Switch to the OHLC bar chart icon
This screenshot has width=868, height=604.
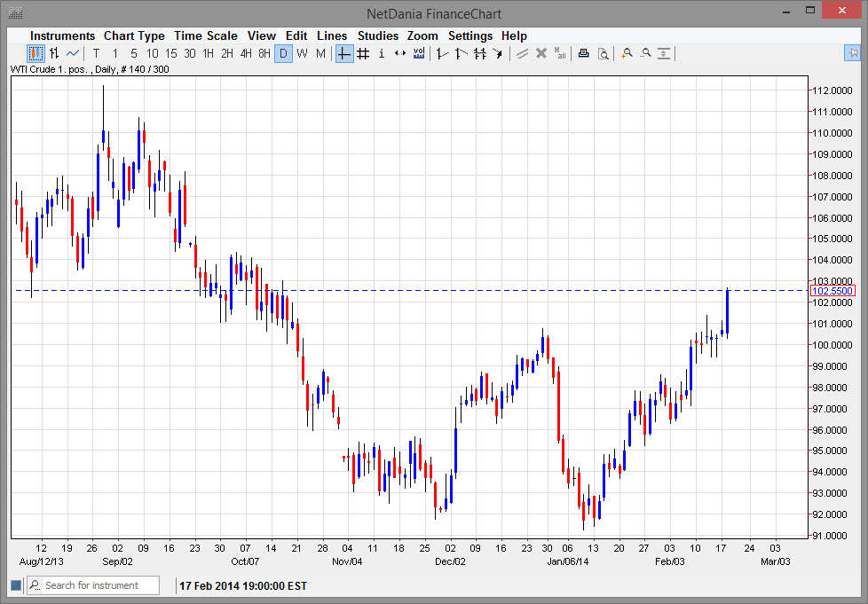point(54,54)
